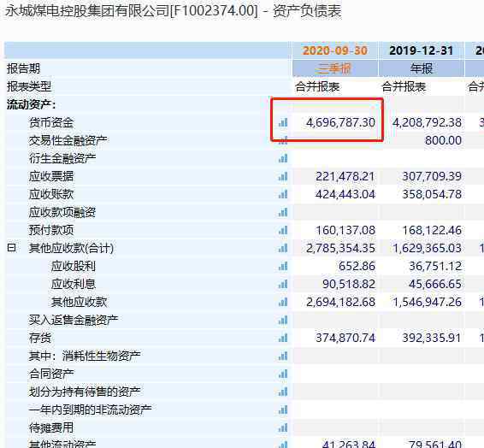Viewport: 484px width, 448px height.
Task: Open chart icon for 合同资产 row
Action: tap(283, 374)
